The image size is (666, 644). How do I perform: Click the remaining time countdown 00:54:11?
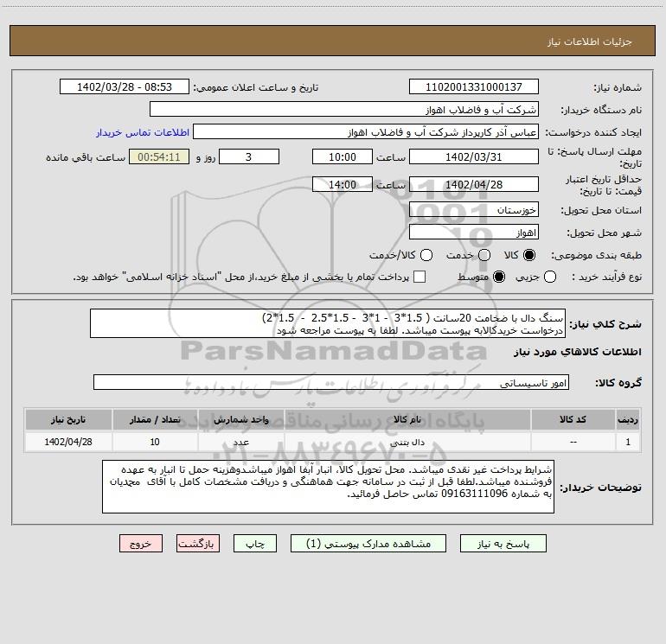(x=159, y=157)
